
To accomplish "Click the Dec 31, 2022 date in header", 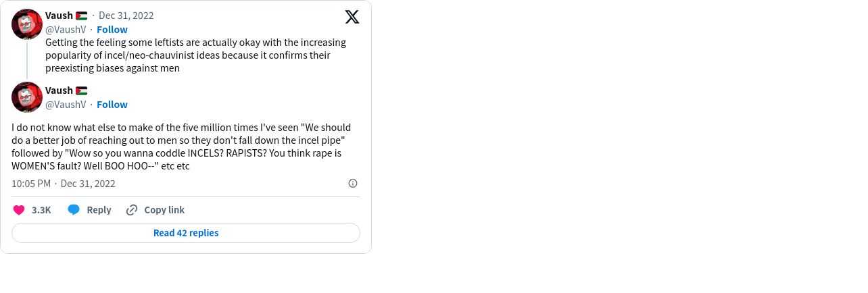I will tap(127, 16).
